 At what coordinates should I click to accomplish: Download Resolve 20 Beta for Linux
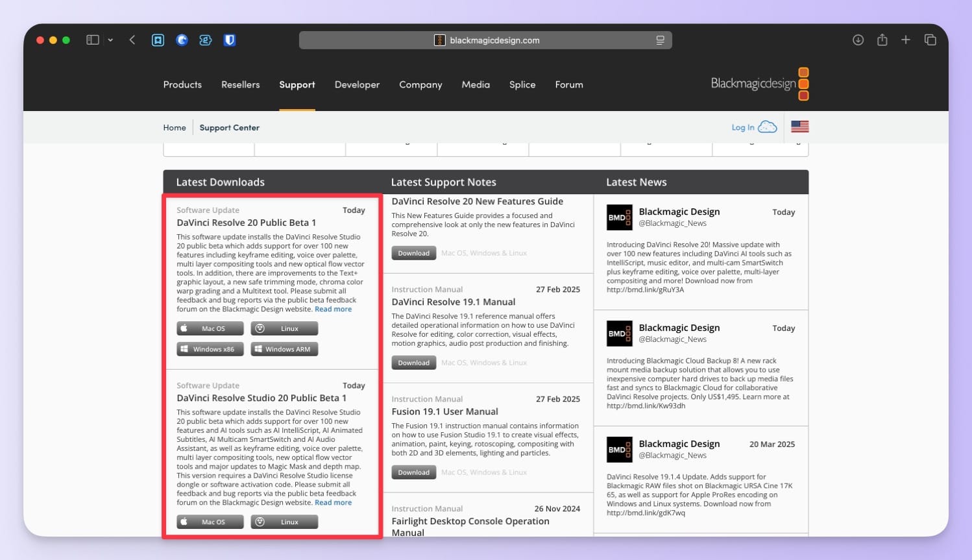coord(284,328)
